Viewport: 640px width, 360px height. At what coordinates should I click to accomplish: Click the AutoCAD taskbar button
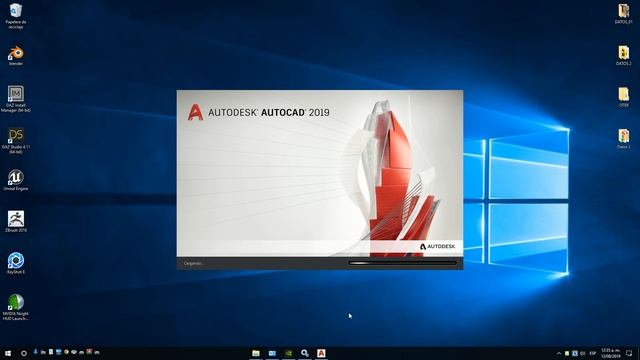[x=321, y=353]
